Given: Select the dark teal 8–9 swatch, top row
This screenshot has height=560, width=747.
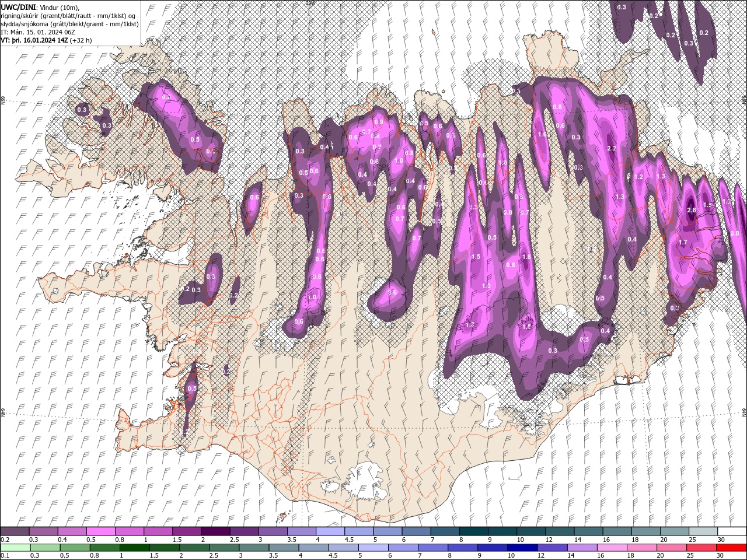Looking at the screenshot, I should coord(473,531).
